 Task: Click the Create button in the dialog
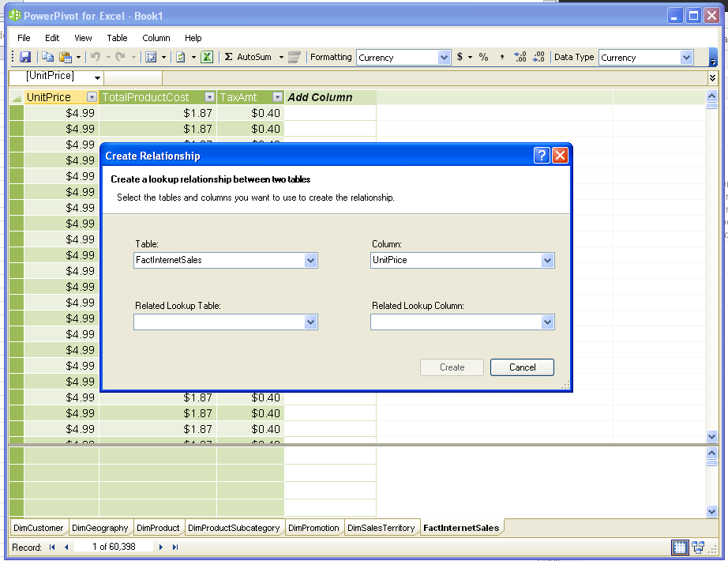pos(452,367)
